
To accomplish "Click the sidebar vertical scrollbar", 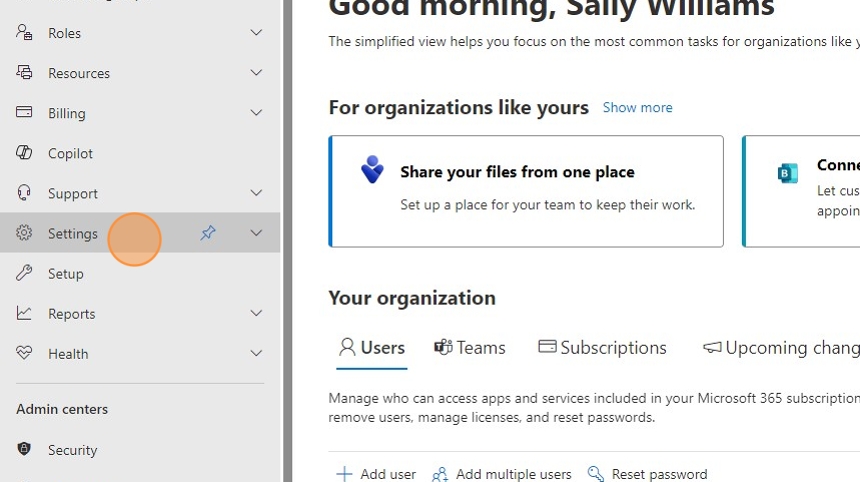I will 287,241.
